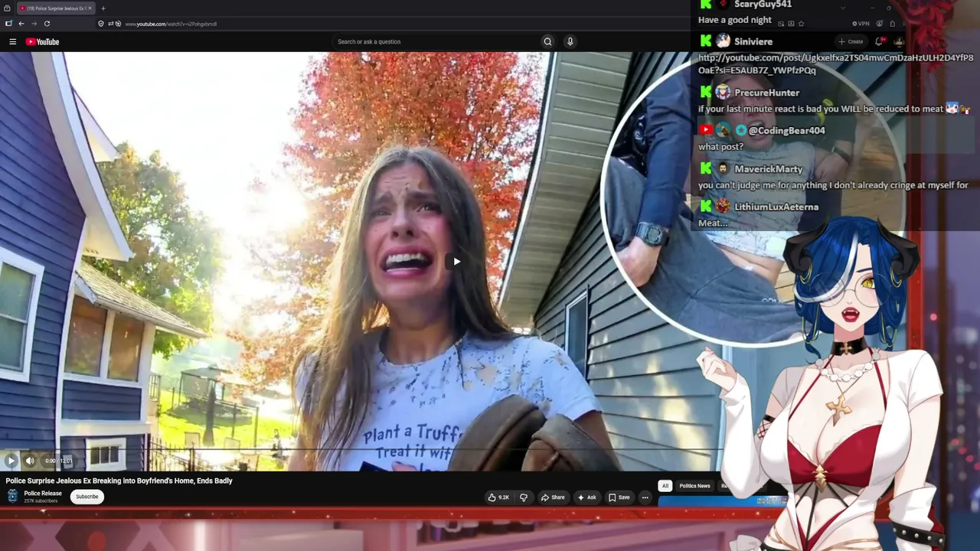Open more actions three-dot menu
Viewport: 980px width, 551px height.
pos(645,497)
